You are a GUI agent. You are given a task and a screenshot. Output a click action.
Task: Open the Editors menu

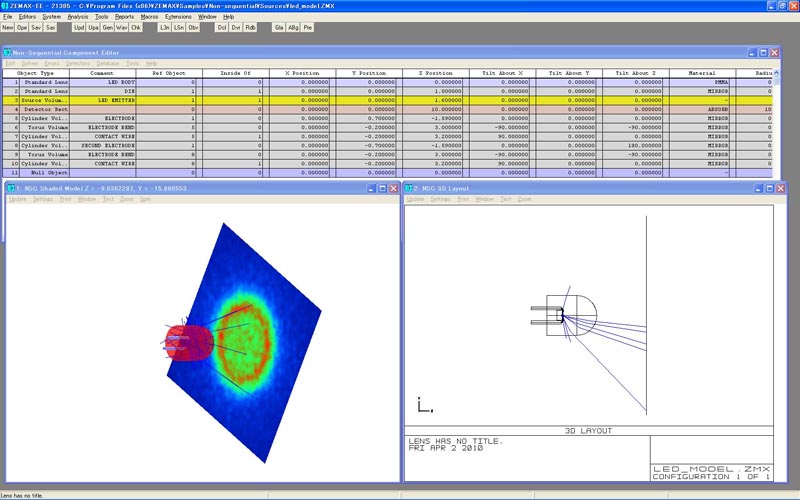27,17
